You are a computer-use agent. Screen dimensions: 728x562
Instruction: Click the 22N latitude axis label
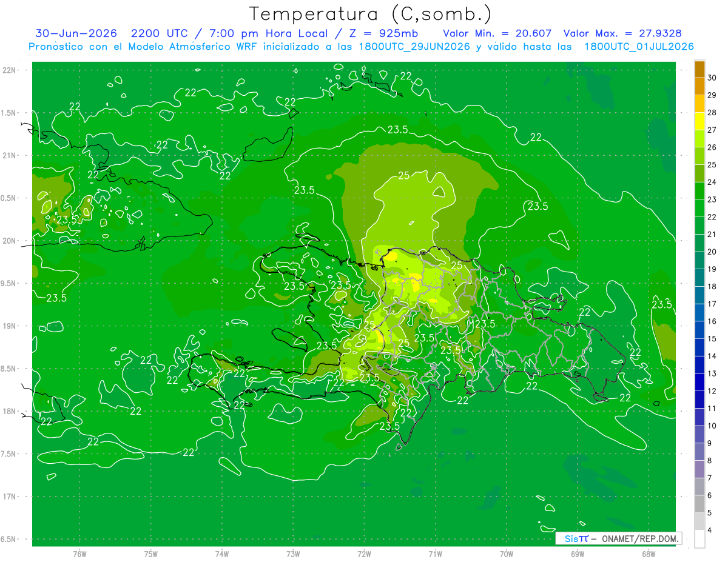[x=10, y=70]
